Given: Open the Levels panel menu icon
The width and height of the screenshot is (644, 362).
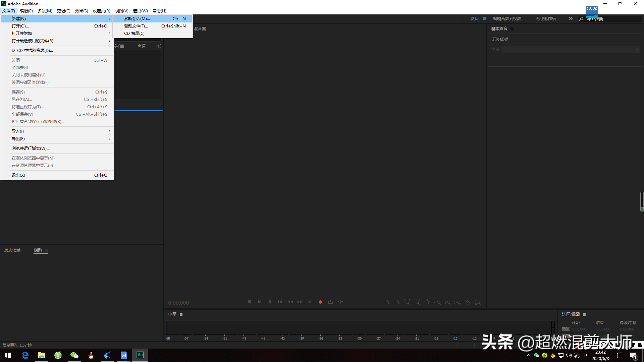Looking at the screenshot, I should (x=181, y=314).
